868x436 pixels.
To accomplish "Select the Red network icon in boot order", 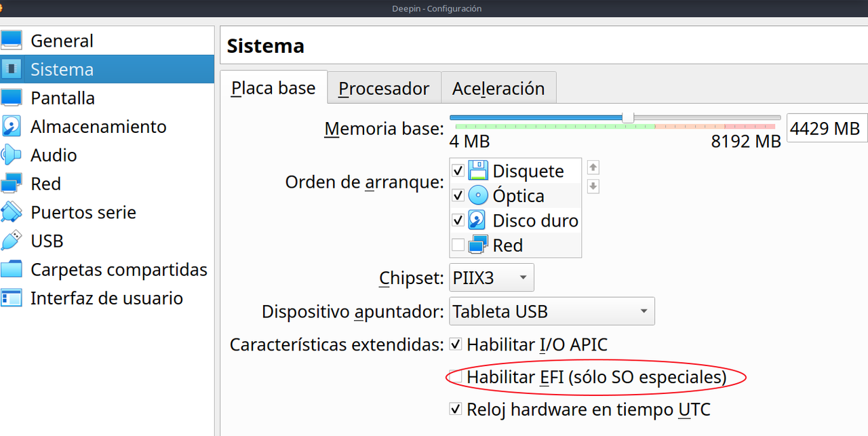I will click(x=478, y=245).
